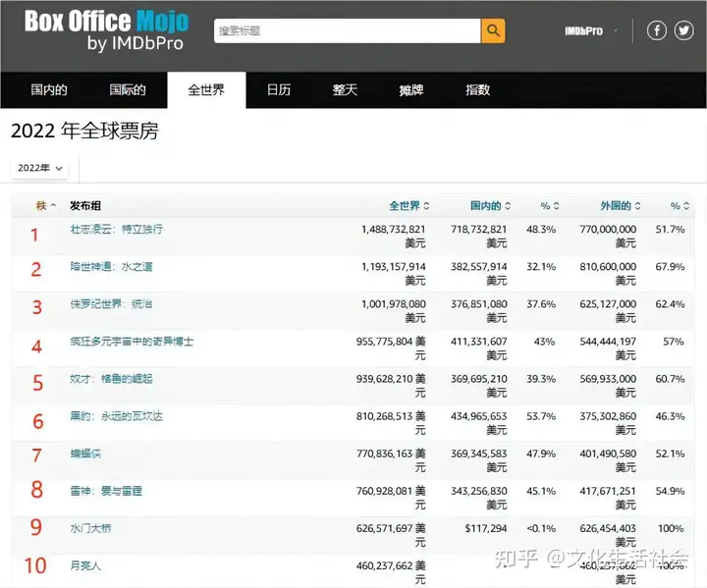Focus the 搜索标题 search field

pos(348,30)
